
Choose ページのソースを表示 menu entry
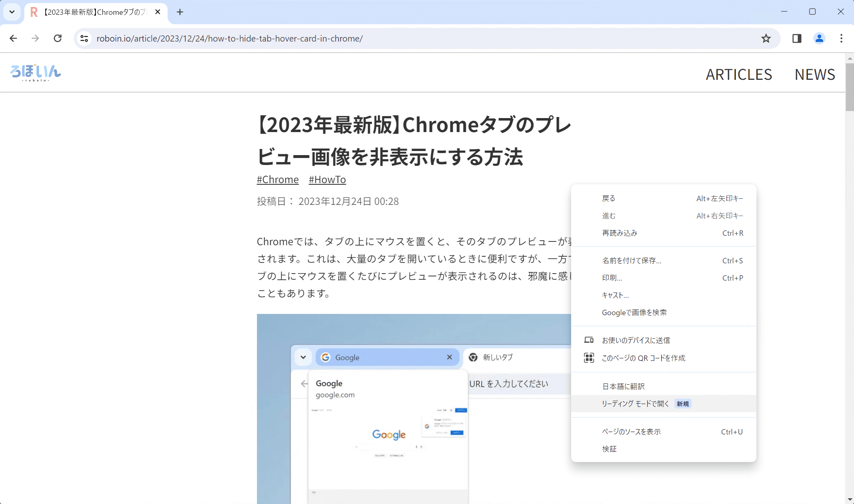[x=663, y=432]
